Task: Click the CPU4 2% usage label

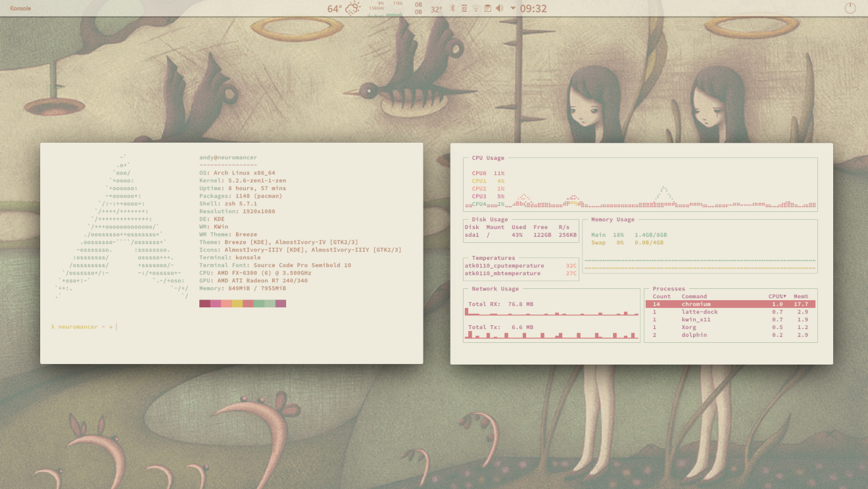Action: 488,204
